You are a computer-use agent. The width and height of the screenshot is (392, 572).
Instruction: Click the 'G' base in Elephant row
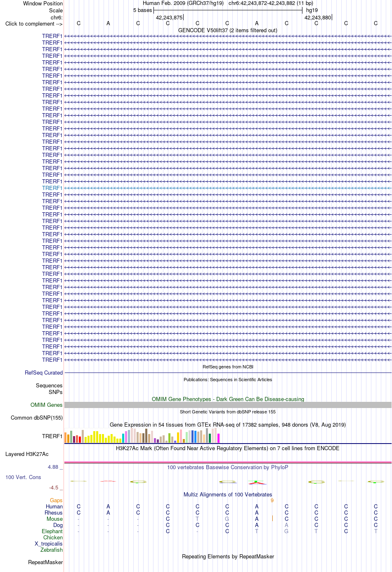tap(286, 531)
